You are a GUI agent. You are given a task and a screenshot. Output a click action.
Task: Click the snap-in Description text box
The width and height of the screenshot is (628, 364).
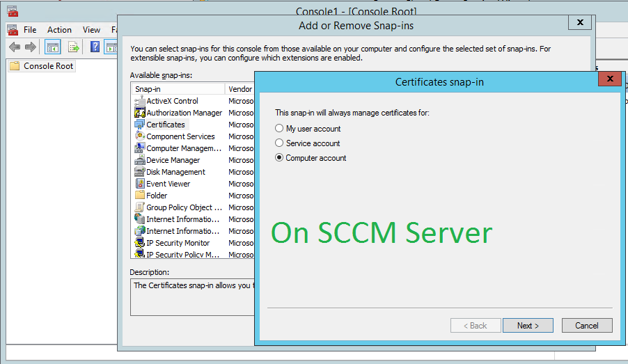coord(193,297)
